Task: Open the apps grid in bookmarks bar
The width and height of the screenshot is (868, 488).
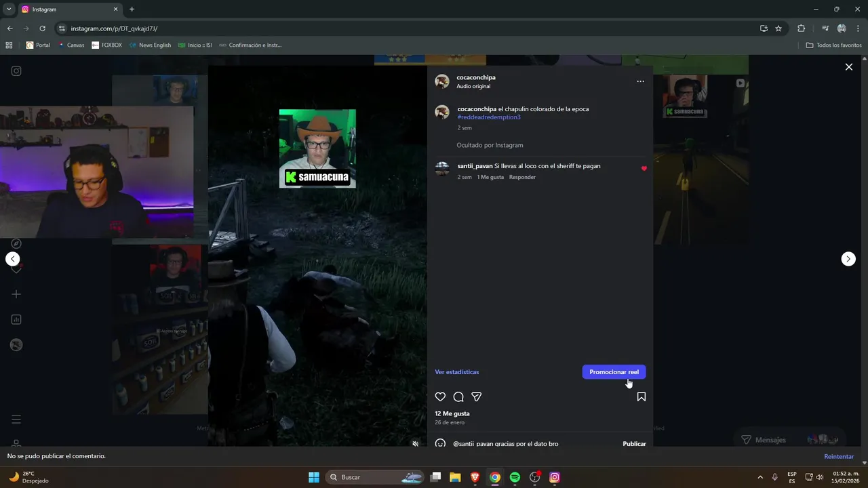Action: tap(9, 45)
